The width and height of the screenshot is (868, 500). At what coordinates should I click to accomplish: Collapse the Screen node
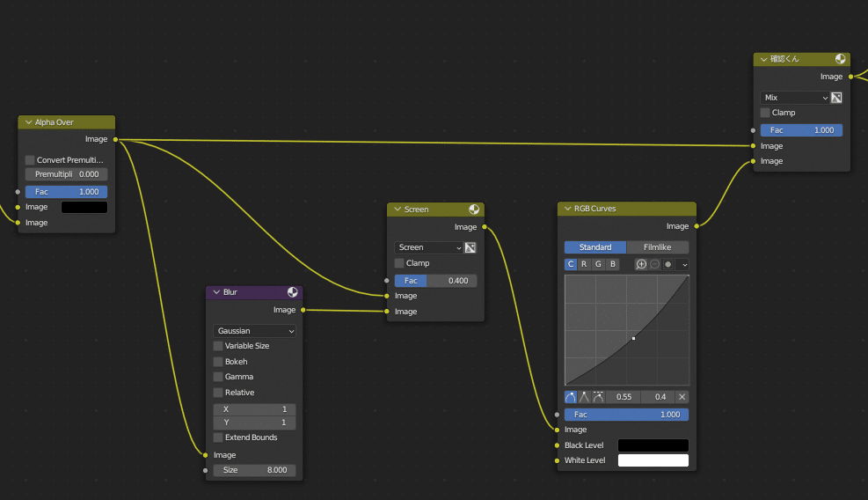(398, 209)
